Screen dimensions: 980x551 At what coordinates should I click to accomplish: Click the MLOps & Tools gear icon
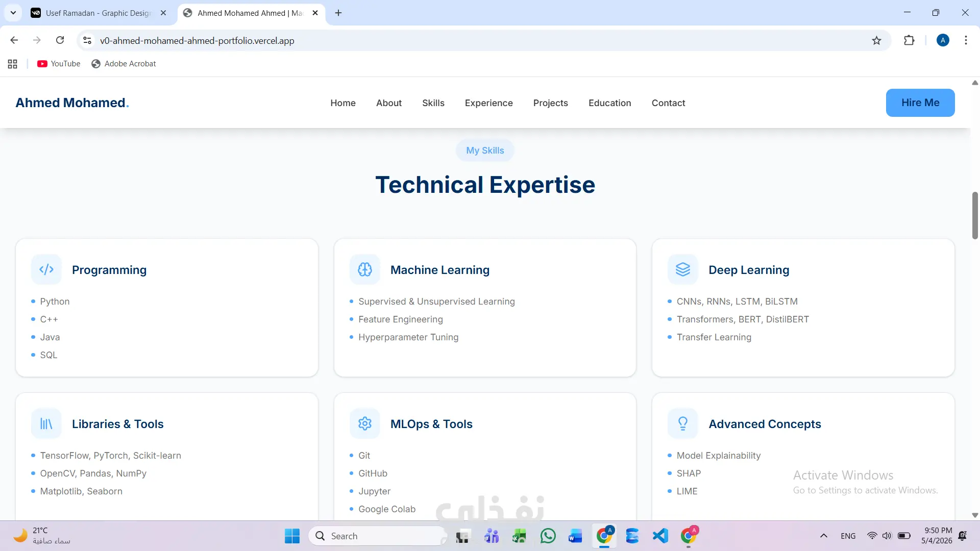[x=365, y=423]
